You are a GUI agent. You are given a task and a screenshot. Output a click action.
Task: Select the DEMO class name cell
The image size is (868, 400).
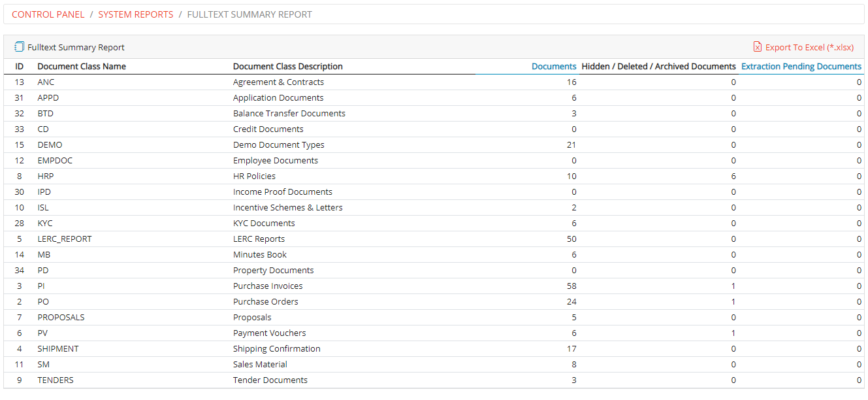click(50, 145)
